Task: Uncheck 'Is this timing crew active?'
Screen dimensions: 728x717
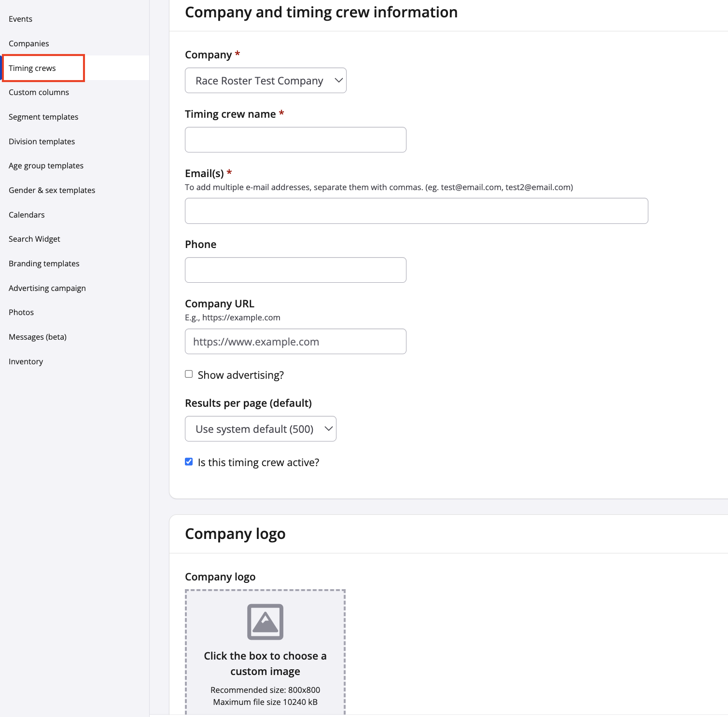Action: (x=189, y=462)
